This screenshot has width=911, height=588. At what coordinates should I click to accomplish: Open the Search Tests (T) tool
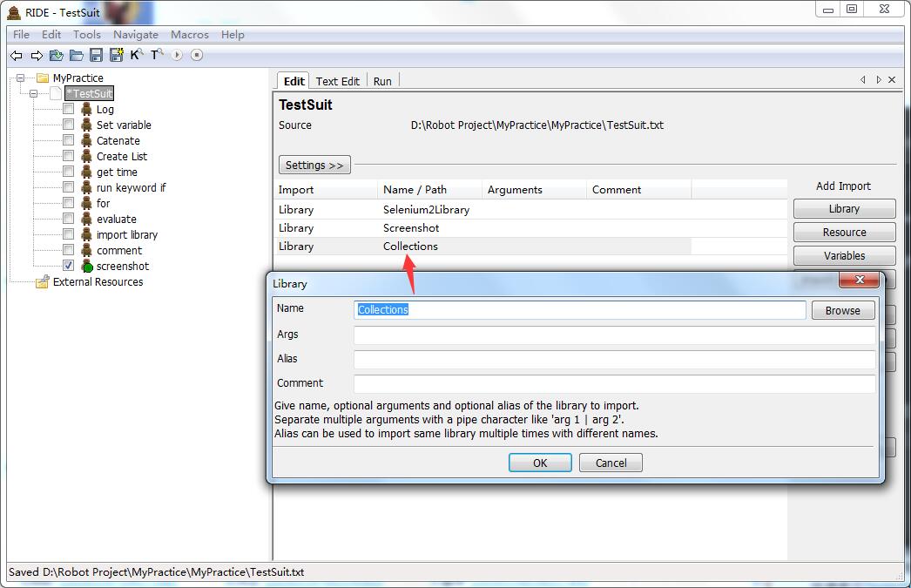157,56
